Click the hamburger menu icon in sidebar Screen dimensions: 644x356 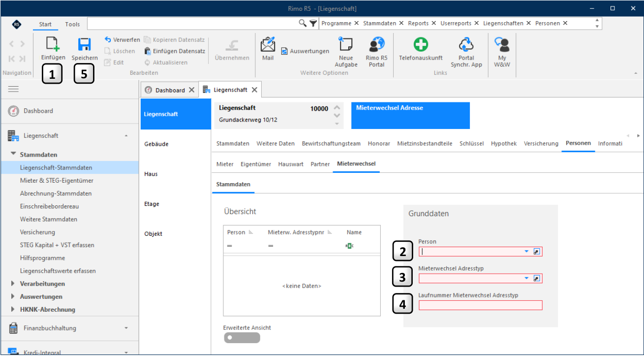(x=13, y=89)
